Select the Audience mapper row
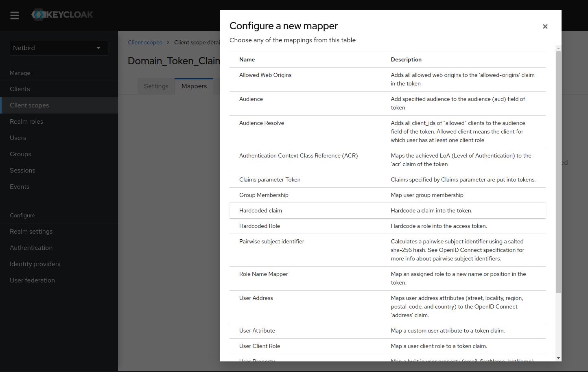The image size is (588, 372). click(251, 99)
